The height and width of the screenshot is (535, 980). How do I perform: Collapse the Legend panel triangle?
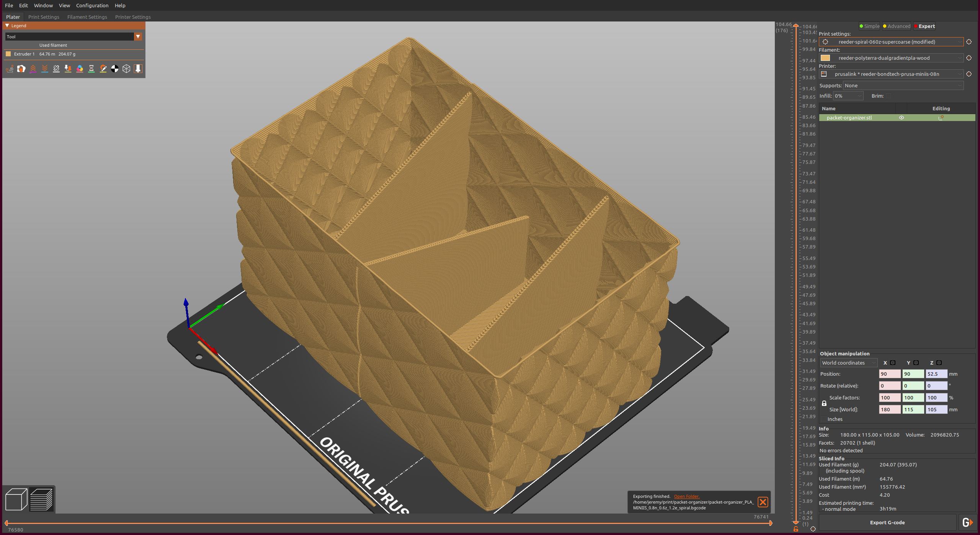pos(7,26)
